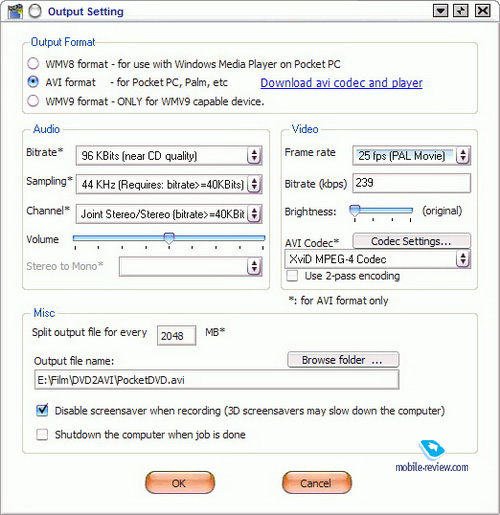Click the mobile-review.com logo watermark
The height and width of the screenshot is (515, 500).
[432, 457]
